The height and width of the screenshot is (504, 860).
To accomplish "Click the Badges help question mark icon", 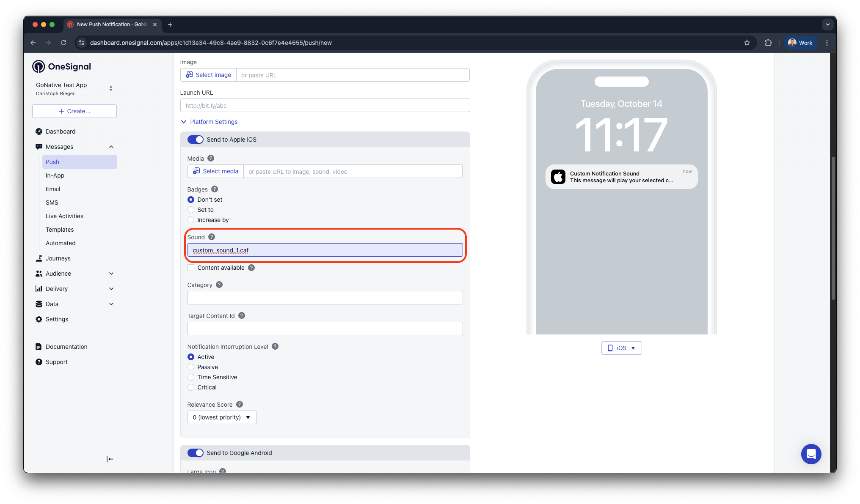I will pyautogui.click(x=215, y=189).
